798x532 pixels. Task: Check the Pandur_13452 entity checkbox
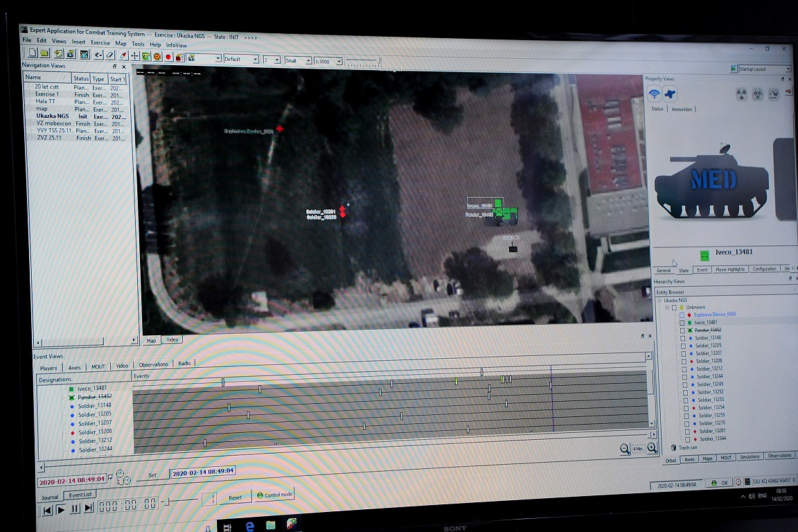pyautogui.click(x=682, y=330)
